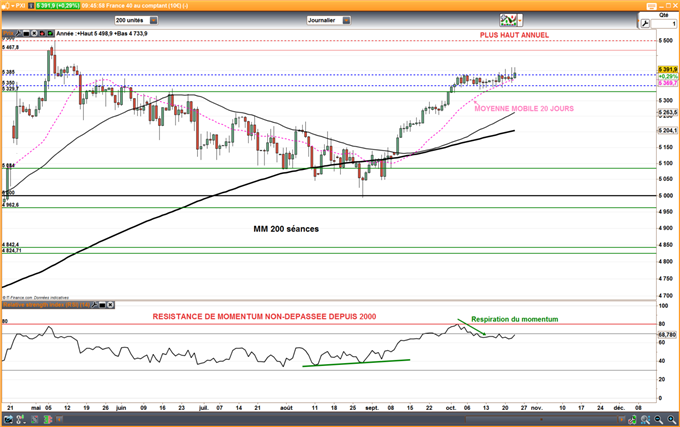Click the third bottom-left toolbar icon

pos(35,419)
